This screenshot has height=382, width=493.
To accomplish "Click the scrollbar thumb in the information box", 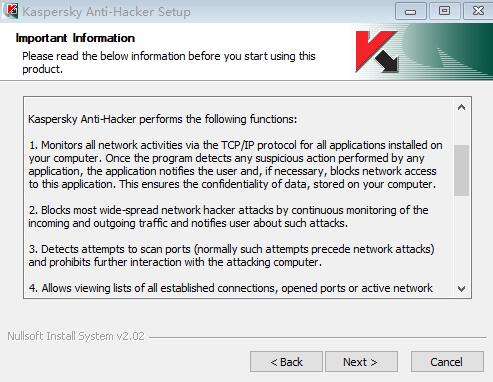I will pos(462,170).
